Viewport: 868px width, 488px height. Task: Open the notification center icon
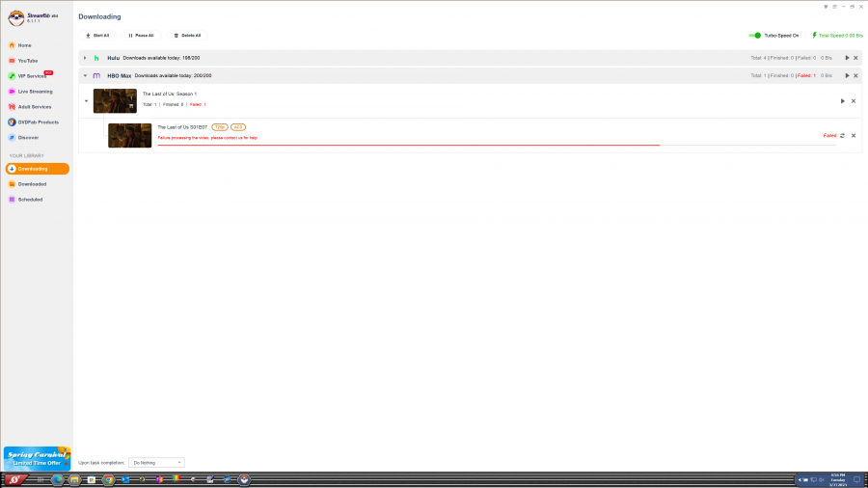coord(857,479)
